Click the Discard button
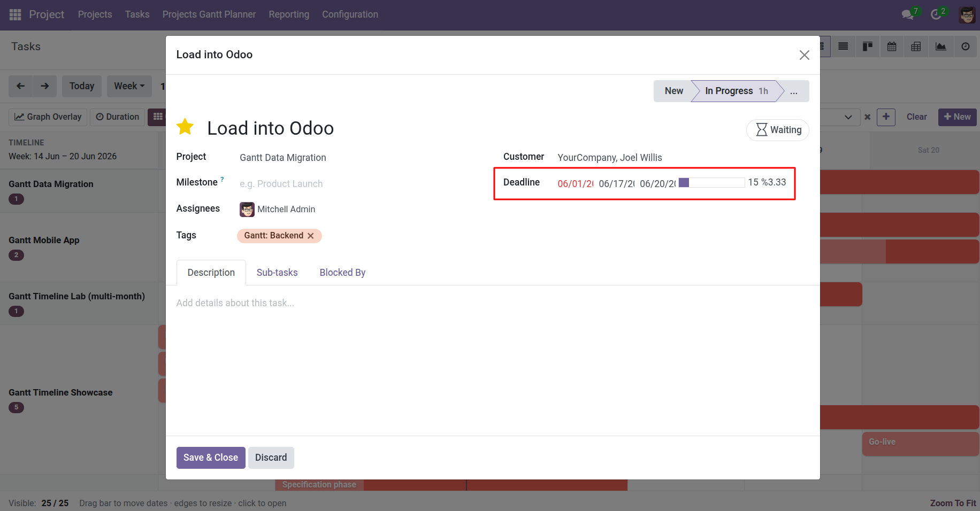The height and width of the screenshot is (511, 980). (x=271, y=458)
